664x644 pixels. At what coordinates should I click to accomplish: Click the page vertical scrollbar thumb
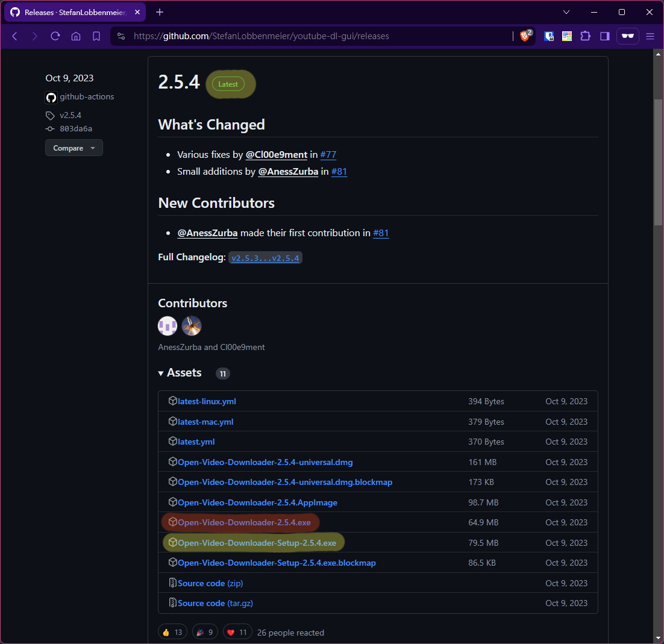[658, 163]
